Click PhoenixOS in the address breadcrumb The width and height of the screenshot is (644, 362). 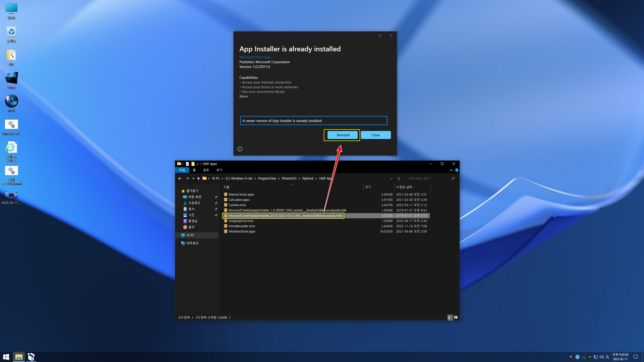tap(289, 179)
